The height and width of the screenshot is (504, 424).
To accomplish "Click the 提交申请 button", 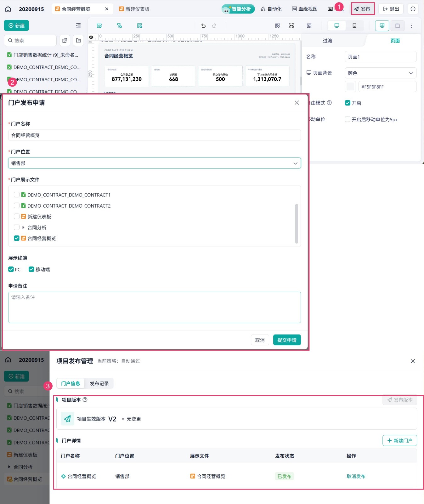I will (x=287, y=340).
